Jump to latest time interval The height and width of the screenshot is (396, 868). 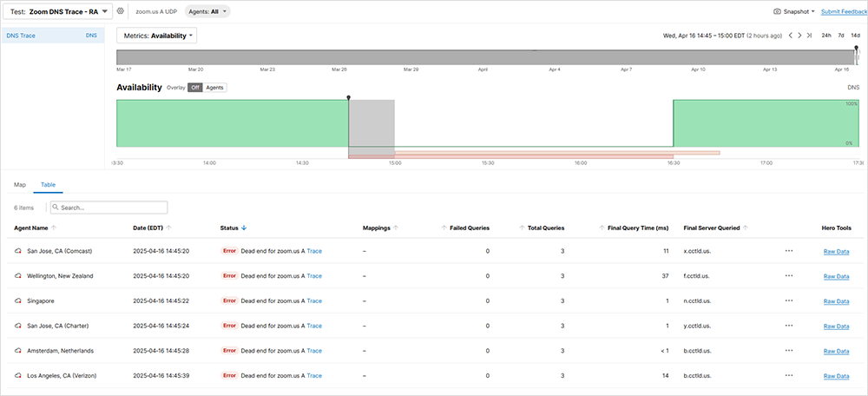click(x=809, y=36)
